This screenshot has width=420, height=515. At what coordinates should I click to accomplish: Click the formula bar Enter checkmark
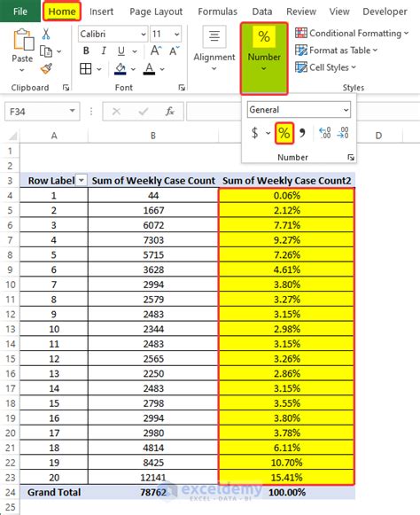pyautogui.click(x=144, y=112)
